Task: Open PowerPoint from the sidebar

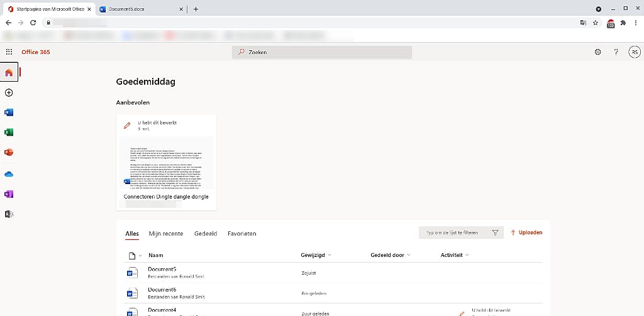Action: pos(9,152)
